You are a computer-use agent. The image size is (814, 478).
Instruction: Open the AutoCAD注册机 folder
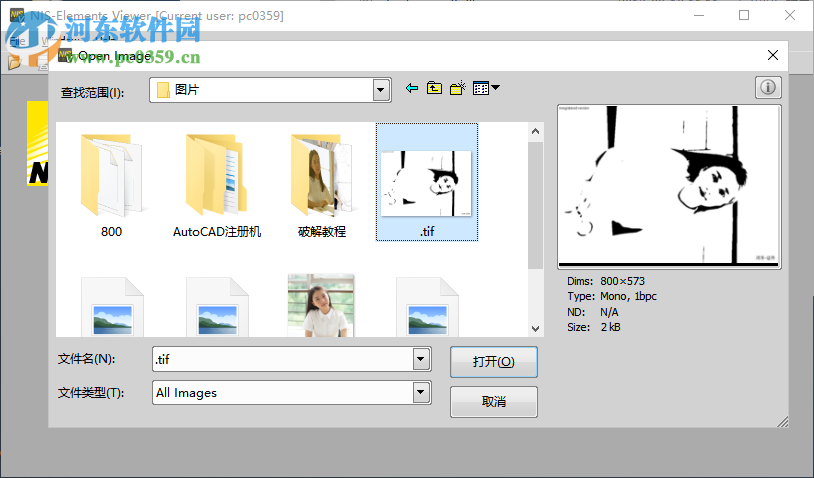[x=216, y=185]
